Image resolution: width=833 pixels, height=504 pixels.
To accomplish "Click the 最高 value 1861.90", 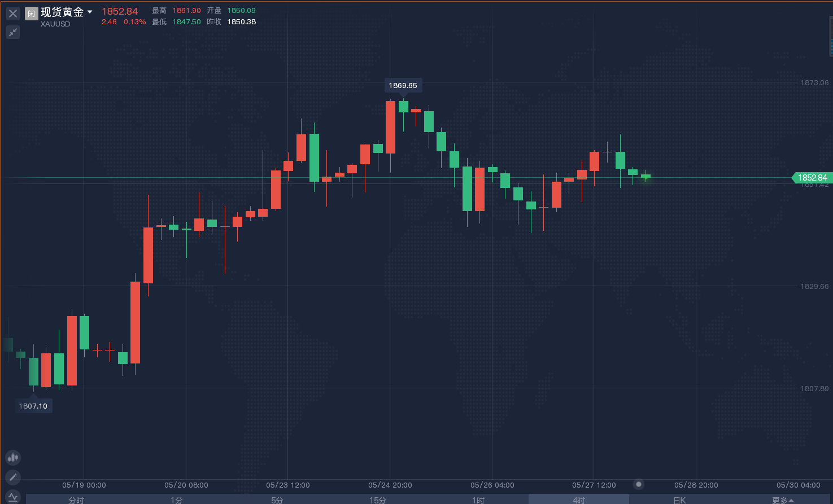I will [186, 11].
